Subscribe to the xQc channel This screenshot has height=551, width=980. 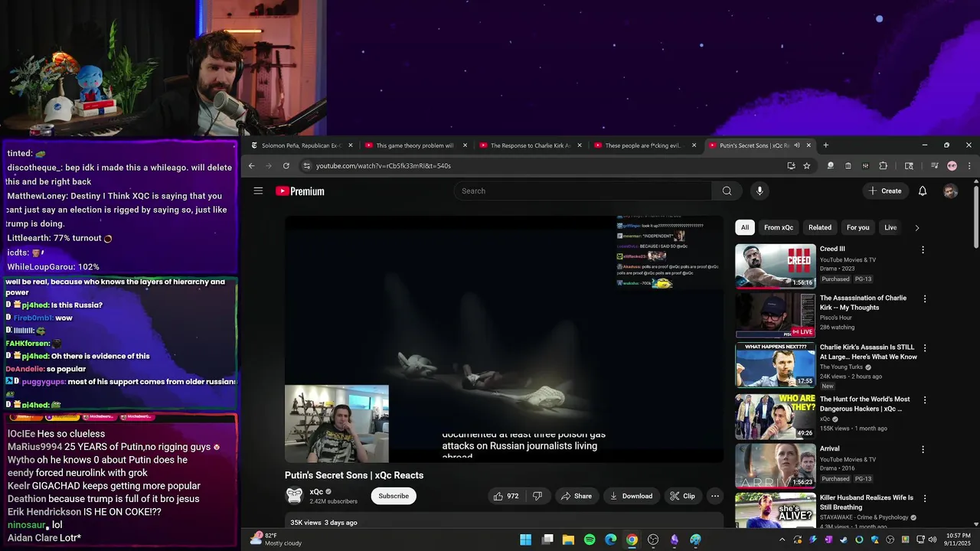394,496
